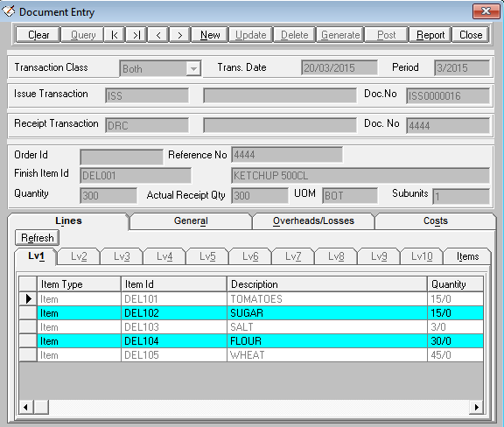The image size is (504, 427).
Task: Go to next record arrow button
Action: pos(180,35)
